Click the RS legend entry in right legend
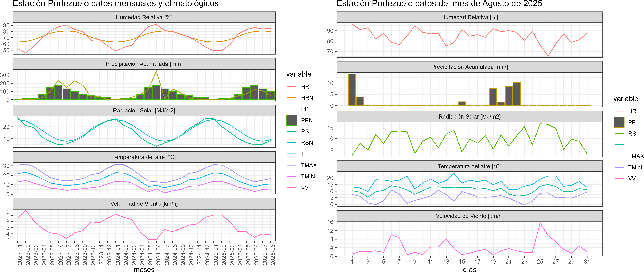The height and width of the screenshot is (272, 644). tap(632, 134)
